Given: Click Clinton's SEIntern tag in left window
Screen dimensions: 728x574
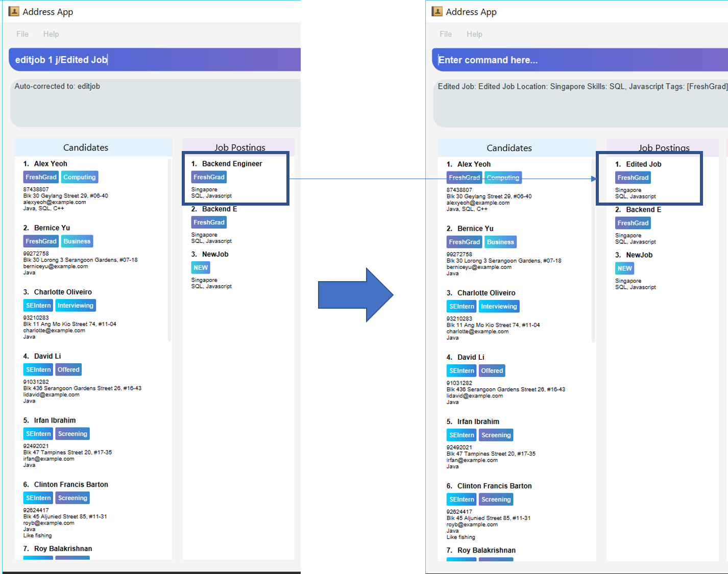Looking at the screenshot, I should [39, 498].
